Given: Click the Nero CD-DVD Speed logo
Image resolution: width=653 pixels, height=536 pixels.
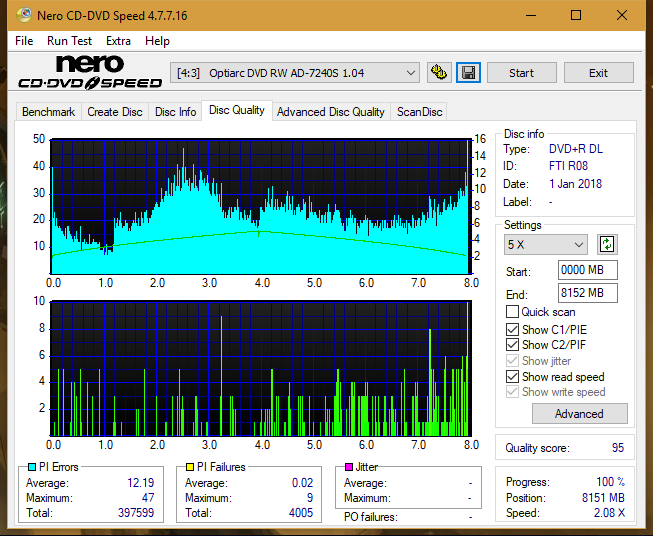Looking at the screenshot, I should pos(90,72).
